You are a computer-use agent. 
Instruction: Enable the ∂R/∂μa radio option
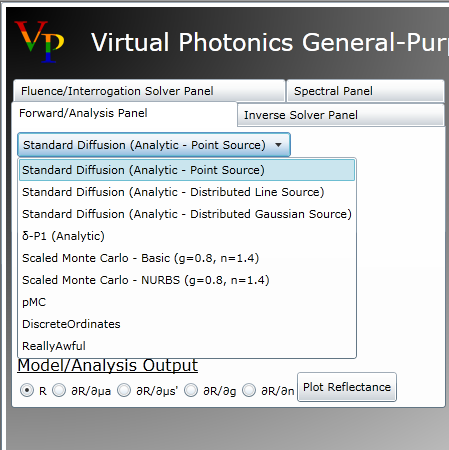tap(59, 390)
